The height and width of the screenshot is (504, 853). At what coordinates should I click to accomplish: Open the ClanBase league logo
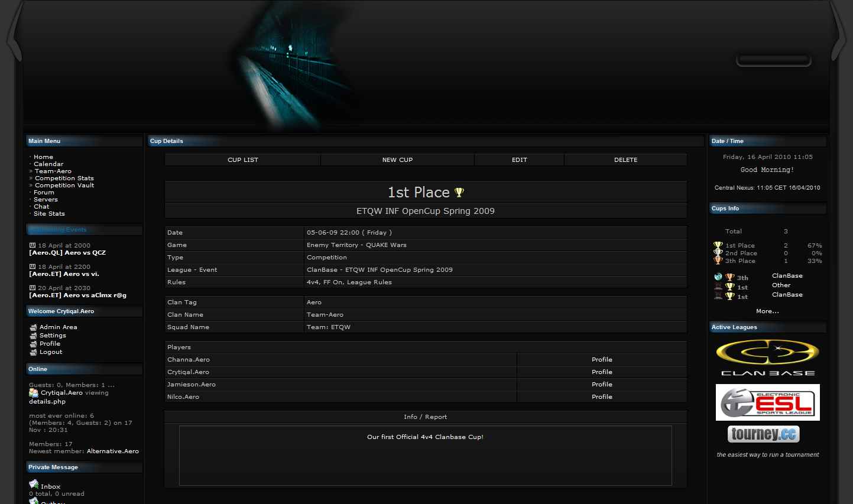[x=767, y=358]
